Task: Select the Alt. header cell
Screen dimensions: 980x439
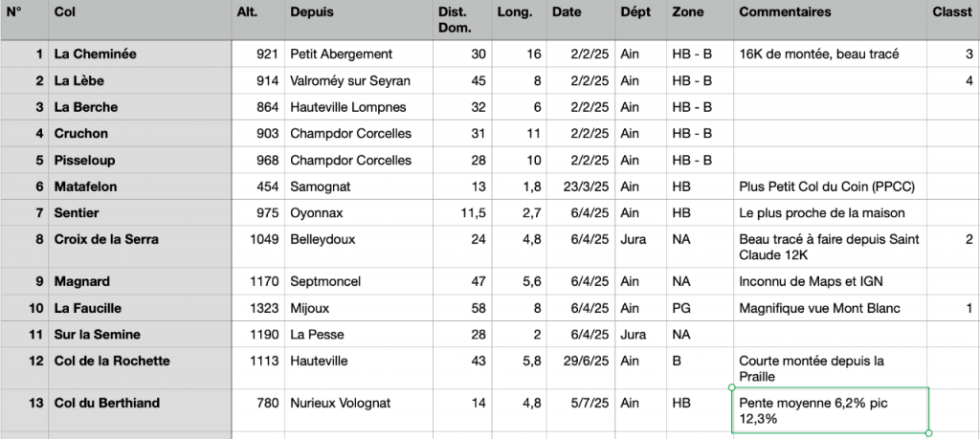Action: coord(258,20)
